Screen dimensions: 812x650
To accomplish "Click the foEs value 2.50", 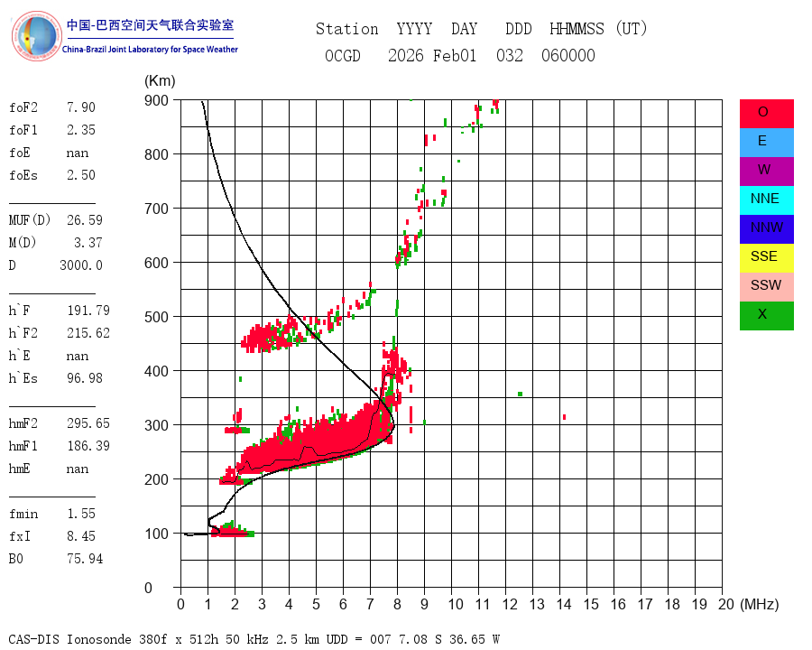I will coord(81,174).
